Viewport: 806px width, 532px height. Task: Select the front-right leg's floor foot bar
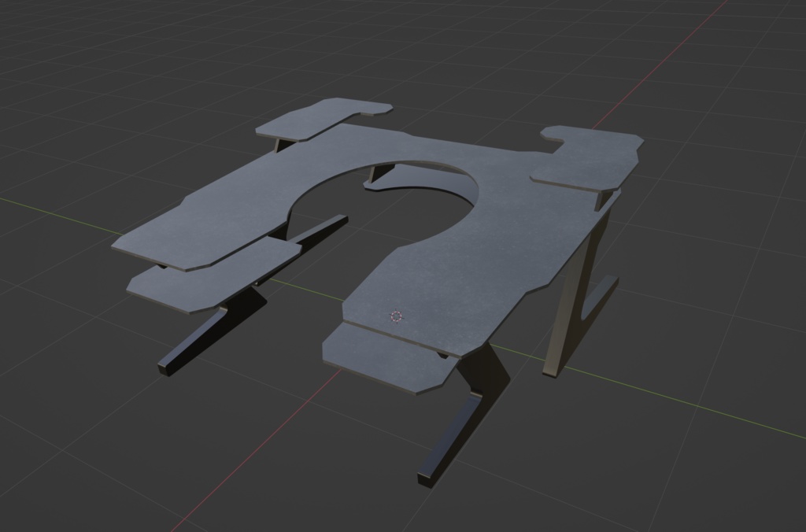point(449,439)
